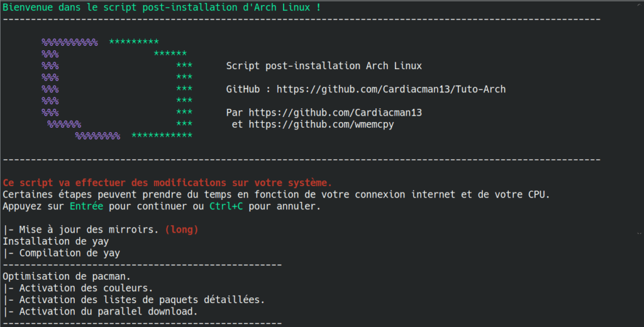This screenshot has width=644, height=327.
Task: Click the word 'Par' before the author link
Action: point(234,113)
